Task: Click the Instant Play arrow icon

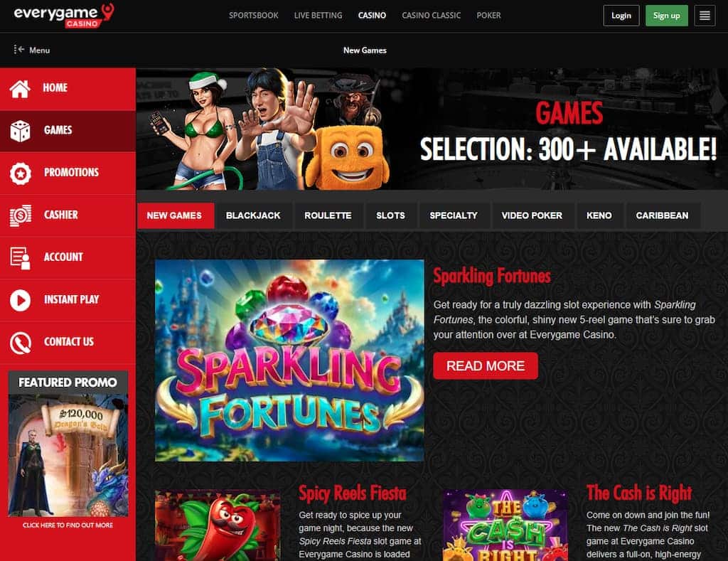Action: tap(21, 300)
